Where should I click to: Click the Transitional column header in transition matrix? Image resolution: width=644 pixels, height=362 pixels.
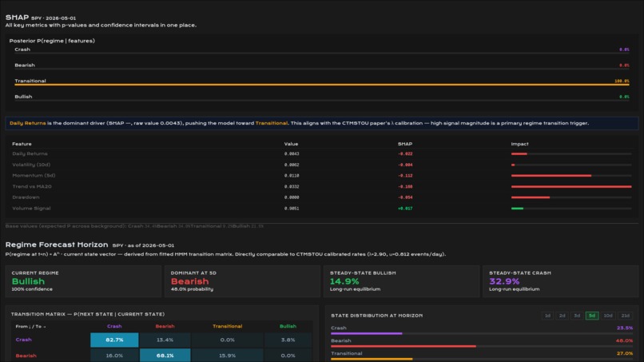[x=227, y=326]
